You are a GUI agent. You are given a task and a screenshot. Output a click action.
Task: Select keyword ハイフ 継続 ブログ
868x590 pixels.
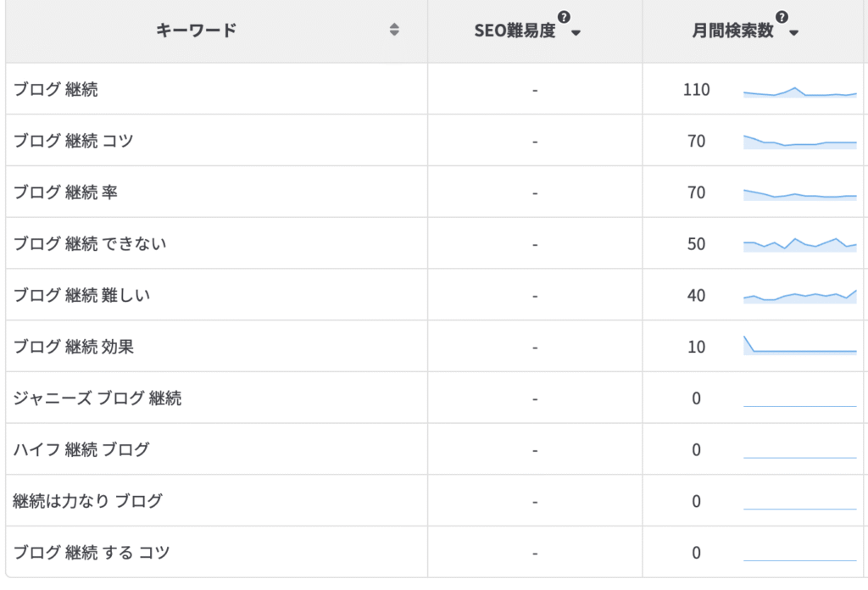[81, 449]
